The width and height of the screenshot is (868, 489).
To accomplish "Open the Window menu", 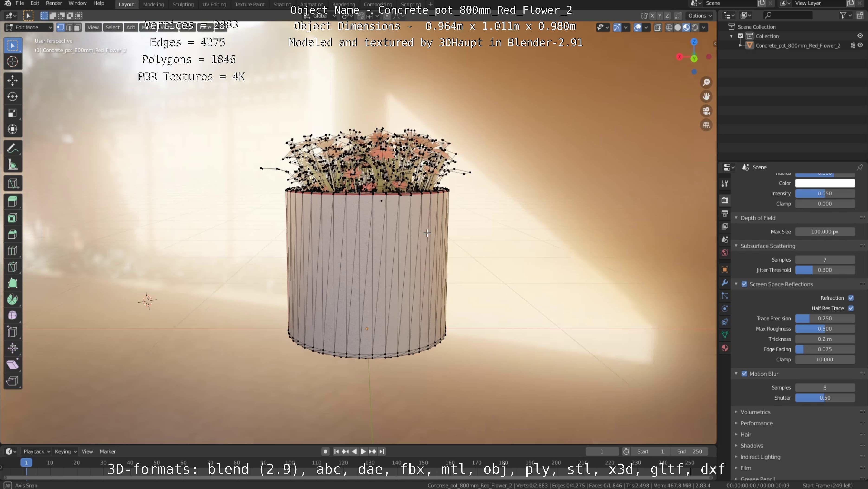I will tap(78, 3).
